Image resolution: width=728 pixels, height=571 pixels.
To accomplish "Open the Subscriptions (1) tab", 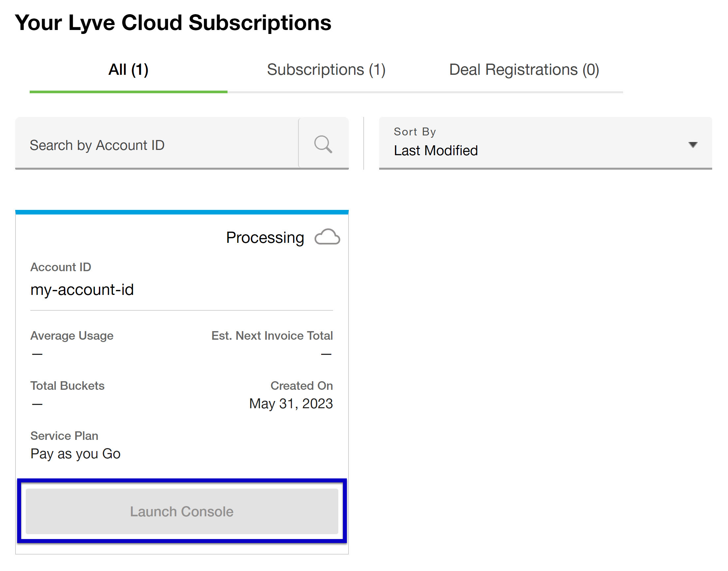I will pyautogui.click(x=326, y=70).
